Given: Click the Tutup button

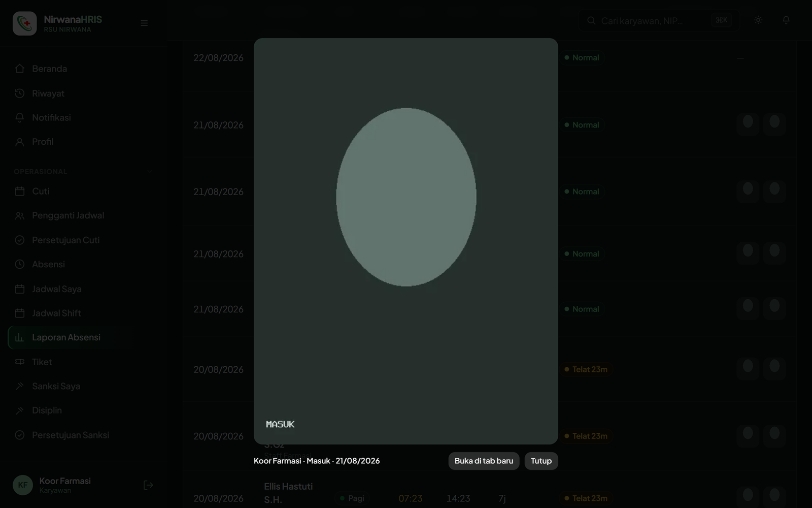Looking at the screenshot, I should click(x=541, y=461).
